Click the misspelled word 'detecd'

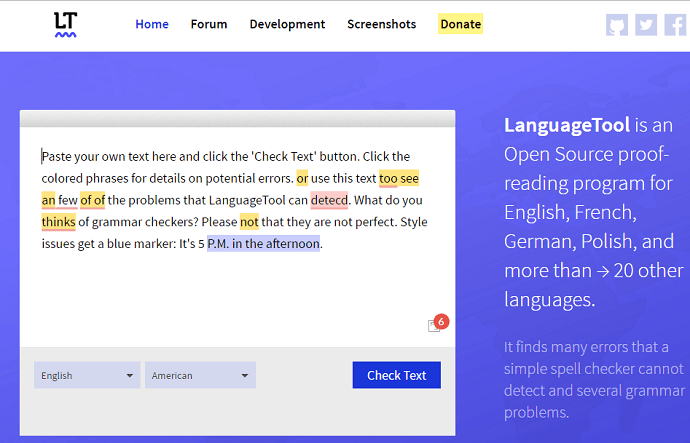[329, 200]
